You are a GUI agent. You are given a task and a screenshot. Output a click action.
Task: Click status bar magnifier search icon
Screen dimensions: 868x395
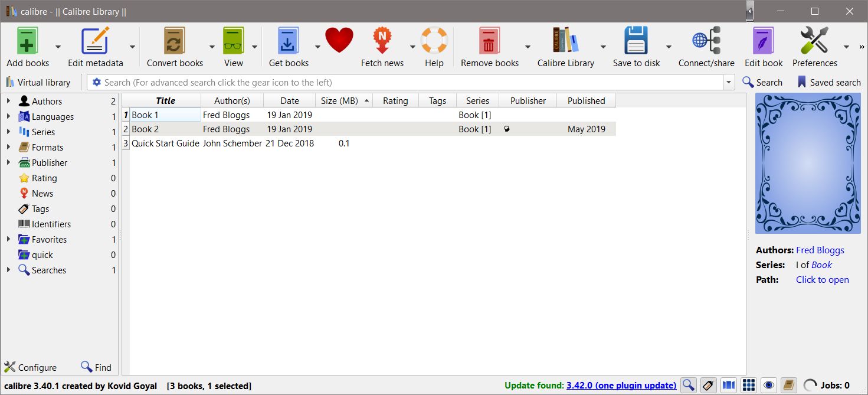tap(689, 386)
